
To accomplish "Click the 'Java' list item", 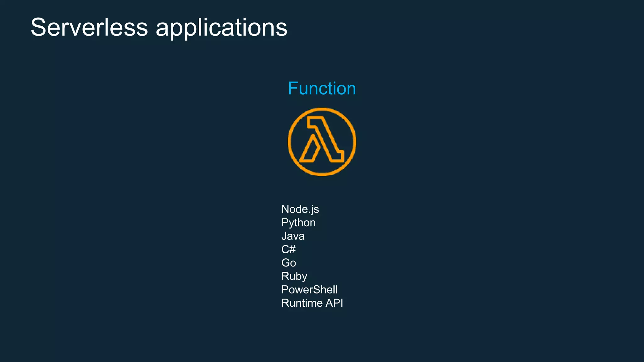I will (x=293, y=236).
